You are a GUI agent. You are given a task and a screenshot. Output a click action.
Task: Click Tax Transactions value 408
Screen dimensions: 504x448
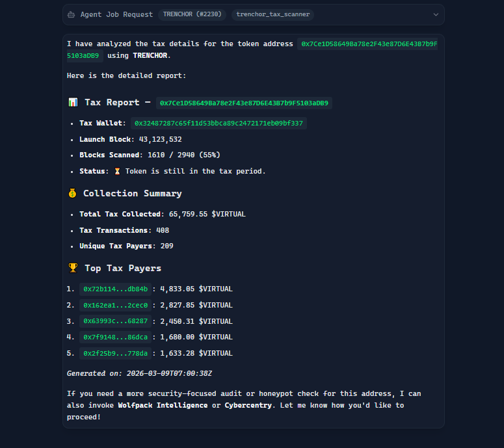(163, 230)
